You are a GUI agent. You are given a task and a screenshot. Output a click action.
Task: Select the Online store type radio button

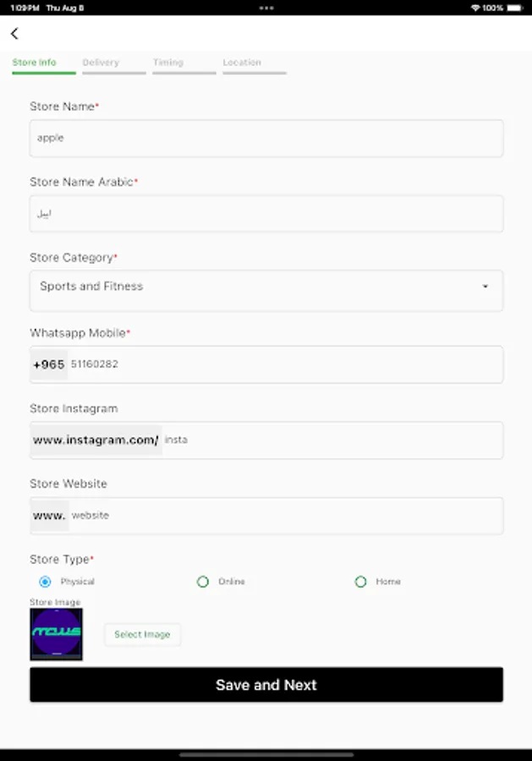pyautogui.click(x=203, y=581)
